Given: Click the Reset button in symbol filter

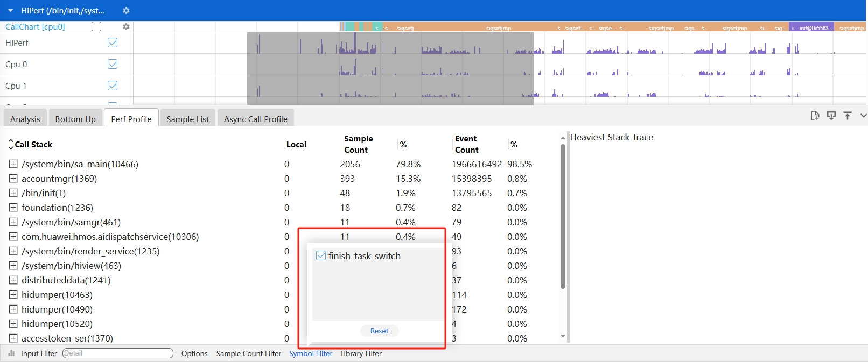Looking at the screenshot, I should [379, 331].
